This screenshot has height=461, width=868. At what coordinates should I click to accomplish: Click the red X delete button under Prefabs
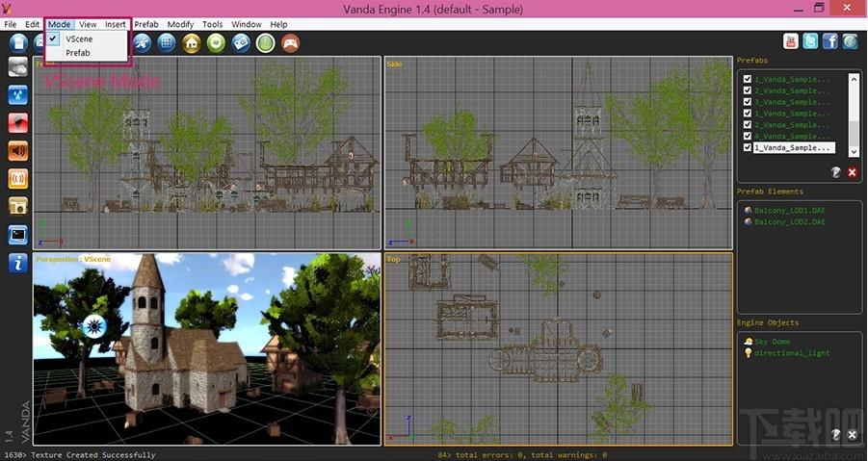pos(852,172)
